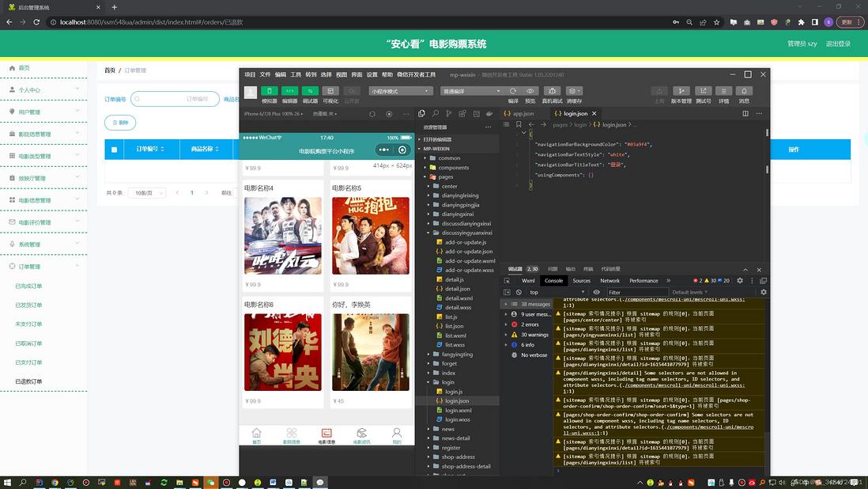
Task: Open the 设置 menu in DevTools
Action: [x=372, y=74]
